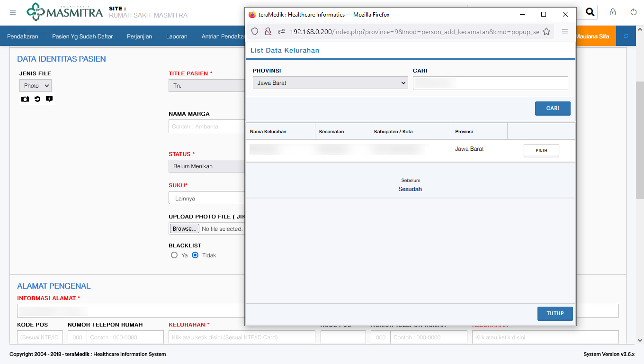The width and height of the screenshot is (644, 364).
Task: Click the telephone area code 000 field
Action: point(77,337)
